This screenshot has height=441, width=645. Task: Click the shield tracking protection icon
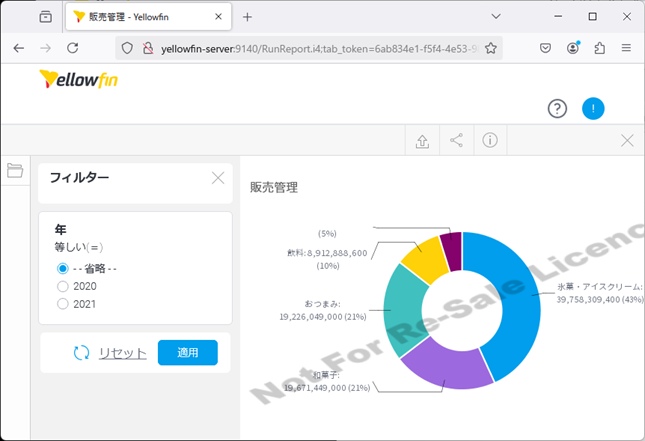(x=127, y=49)
